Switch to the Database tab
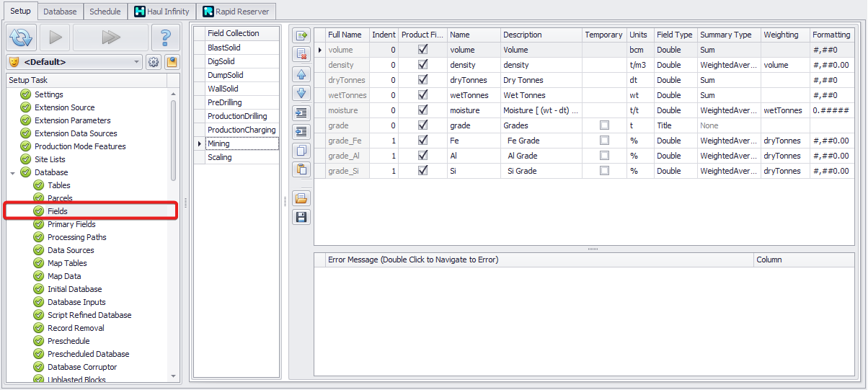Viewport: 868px width, 390px height. coord(61,12)
